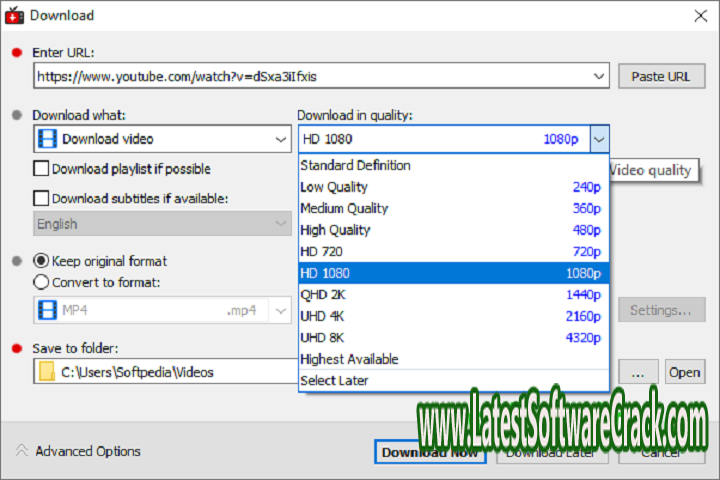Image resolution: width=720 pixels, height=480 pixels.
Task: Choose Medium Quality 360p from the list
Action: [454, 209]
